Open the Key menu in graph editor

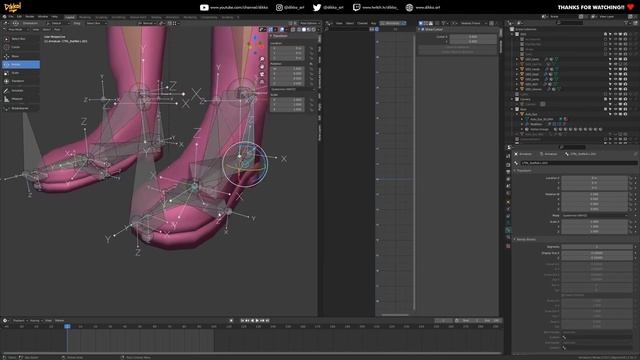pos(373,23)
